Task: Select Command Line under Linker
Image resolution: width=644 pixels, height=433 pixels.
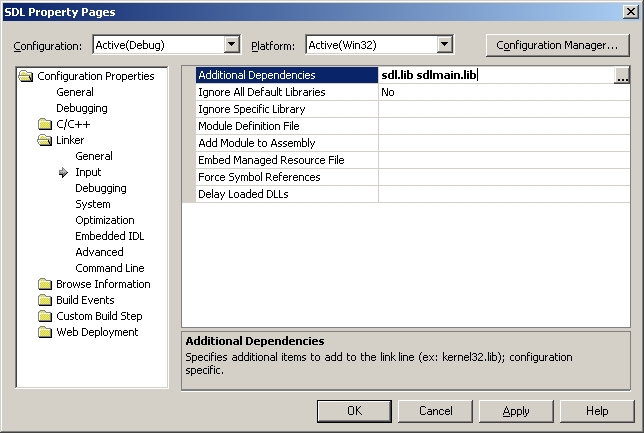Action: point(110,268)
